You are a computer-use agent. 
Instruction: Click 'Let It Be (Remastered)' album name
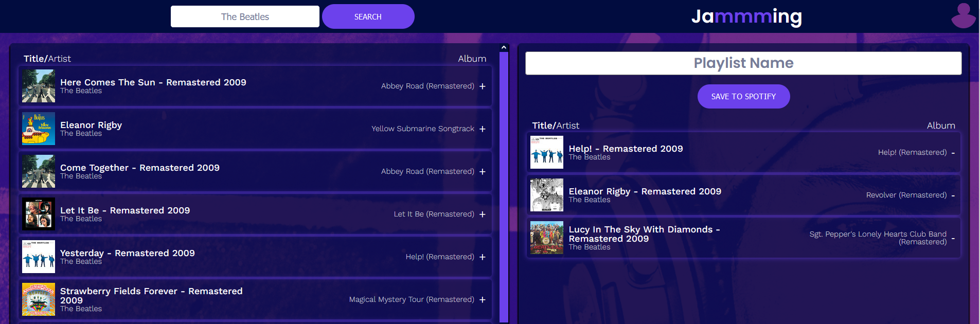(434, 214)
